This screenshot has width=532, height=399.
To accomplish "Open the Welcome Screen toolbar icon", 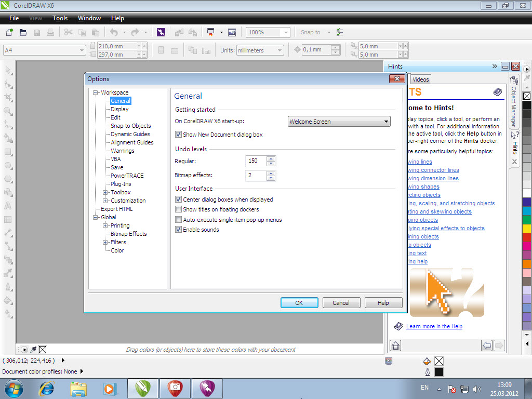I will click(232, 32).
